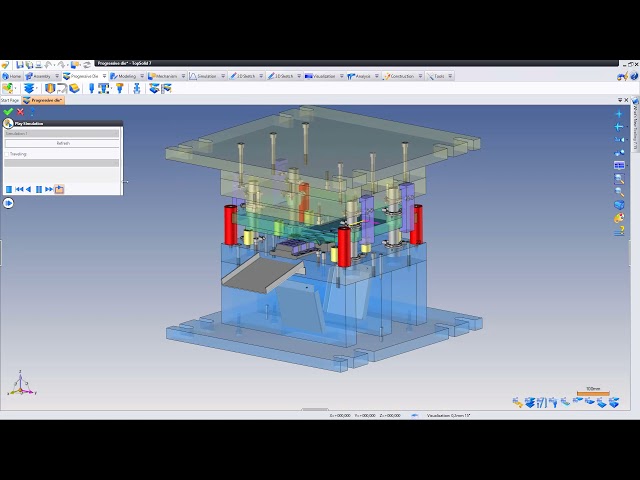
Task: Stop the simulation playback
Action: pyautogui.click(x=9, y=189)
